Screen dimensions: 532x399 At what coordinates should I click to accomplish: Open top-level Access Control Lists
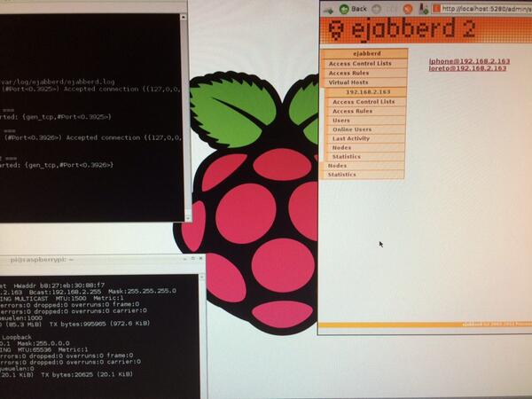pos(360,64)
